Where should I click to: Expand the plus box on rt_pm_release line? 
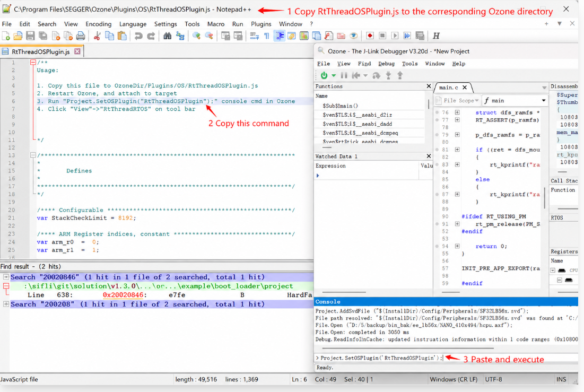pos(457,224)
